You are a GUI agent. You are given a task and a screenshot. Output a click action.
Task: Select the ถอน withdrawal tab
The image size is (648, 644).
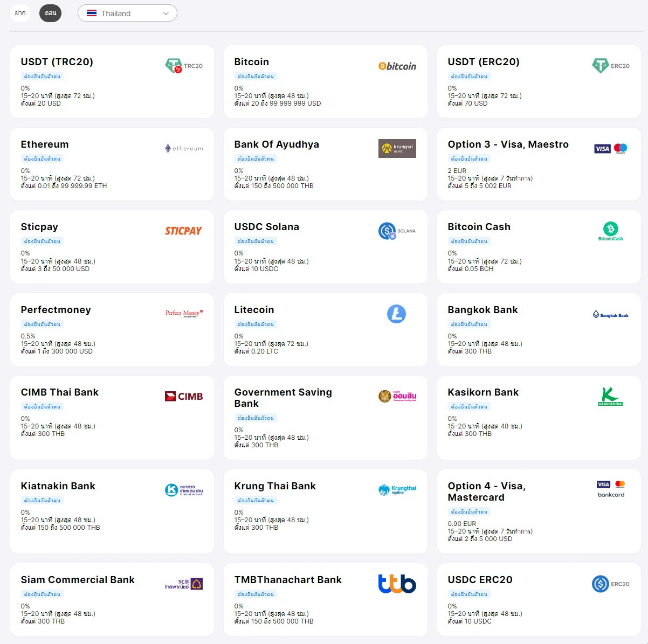[x=51, y=13]
